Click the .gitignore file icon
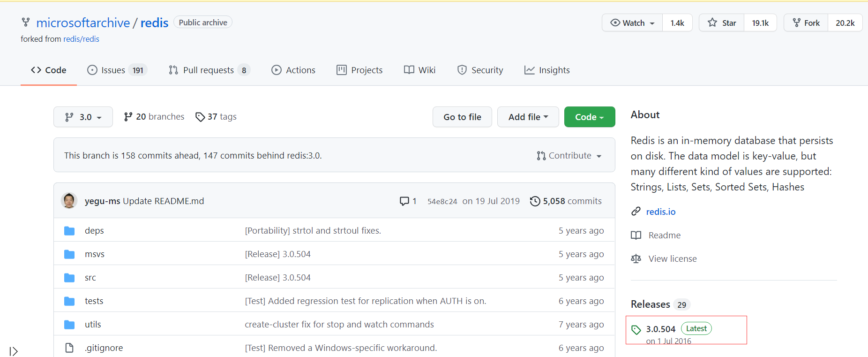The width and height of the screenshot is (868, 357). [69, 348]
